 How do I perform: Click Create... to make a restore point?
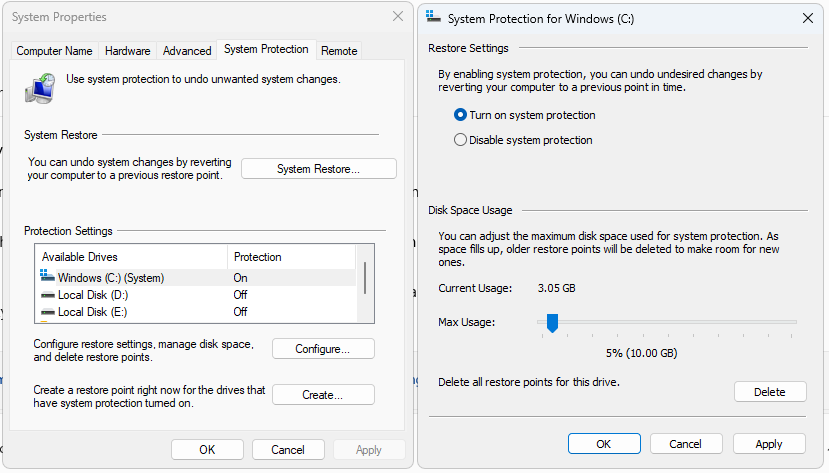point(323,395)
